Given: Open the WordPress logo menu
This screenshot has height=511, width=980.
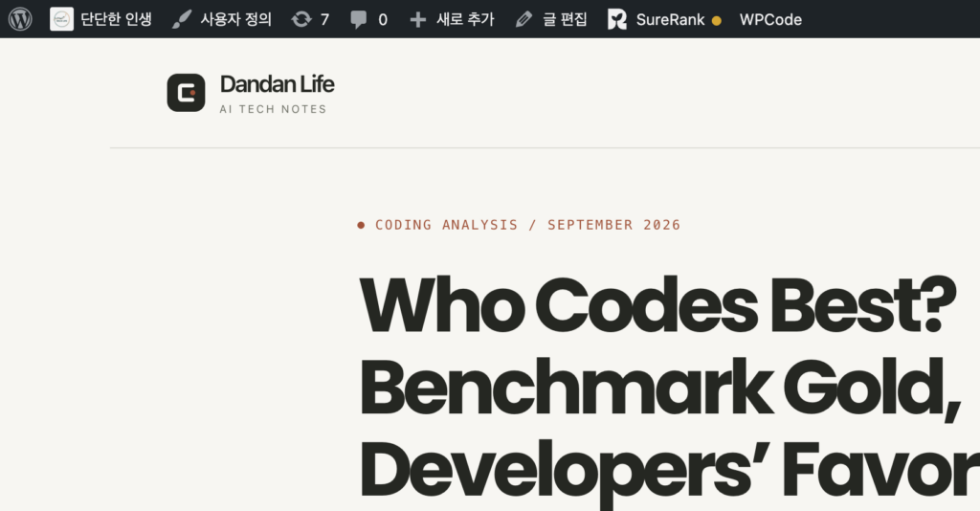Looking at the screenshot, I should (20, 19).
